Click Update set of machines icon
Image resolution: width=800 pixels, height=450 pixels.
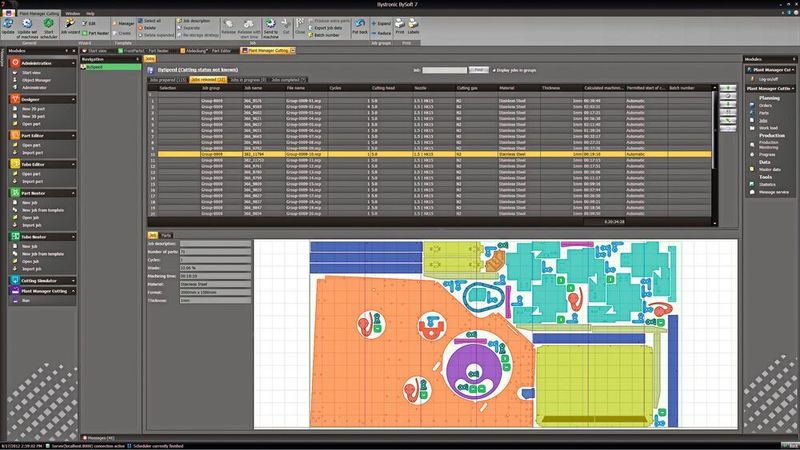pos(28,28)
